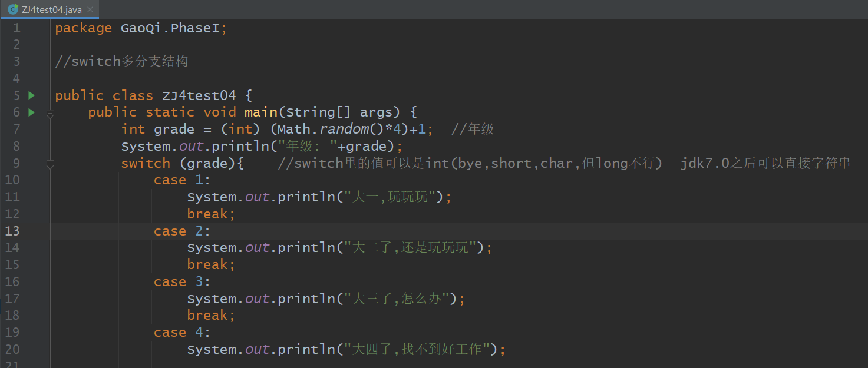Click the grade variable in the int declaration
Screen dimensions: 868x368
pos(174,129)
